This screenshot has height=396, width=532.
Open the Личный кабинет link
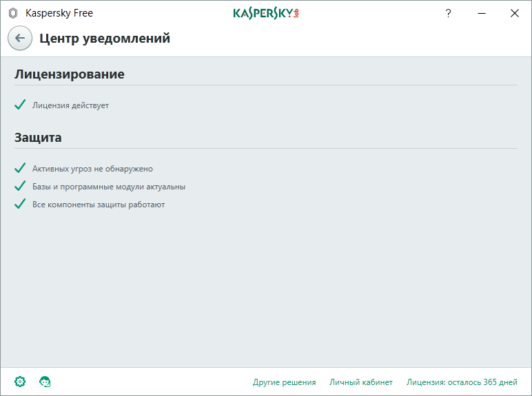click(x=361, y=382)
